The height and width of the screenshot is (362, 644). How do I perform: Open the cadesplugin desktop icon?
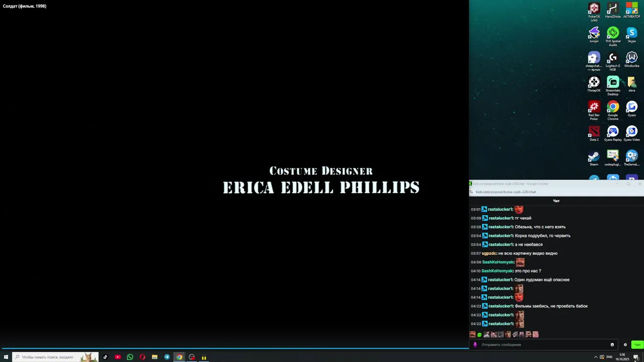(x=613, y=158)
